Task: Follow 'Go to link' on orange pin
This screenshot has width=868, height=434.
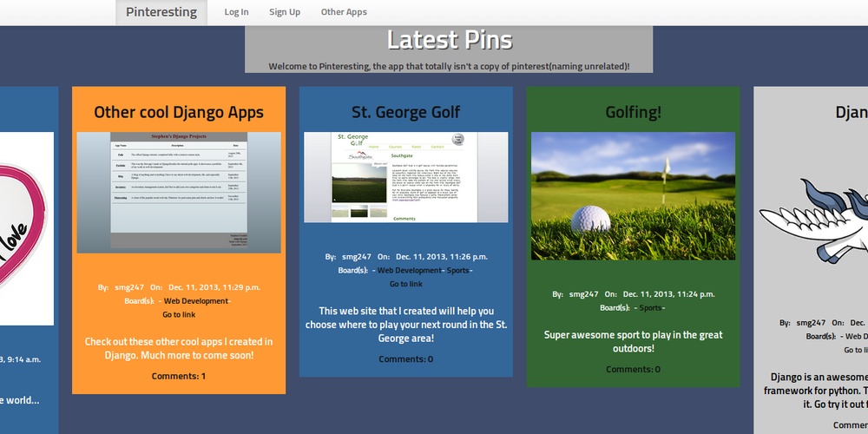Action: 179,315
